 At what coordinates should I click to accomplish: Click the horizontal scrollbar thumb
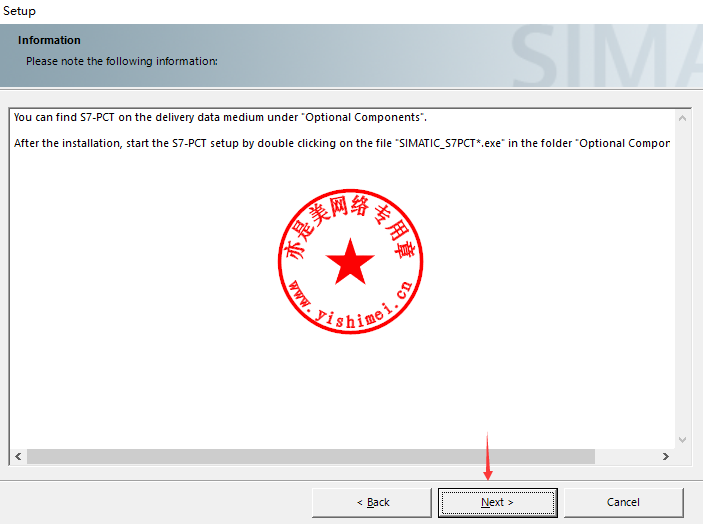[x=311, y=456]
